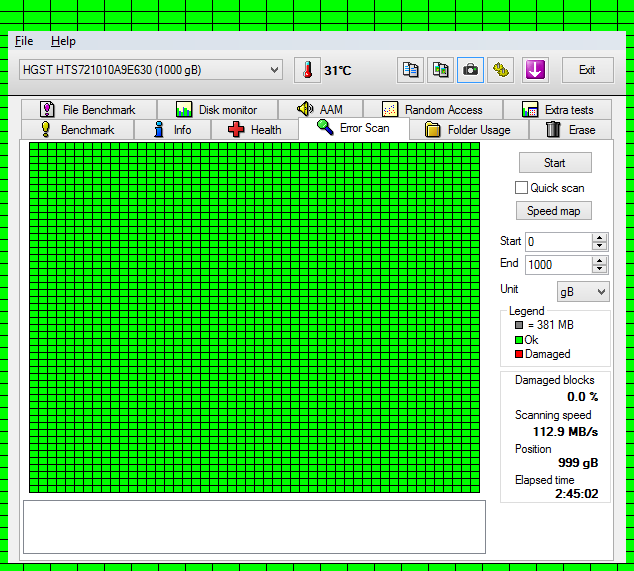
Task: Click the 0.0 % damaged blocks value
Action: pyautogui.click(x=583, y=397)
